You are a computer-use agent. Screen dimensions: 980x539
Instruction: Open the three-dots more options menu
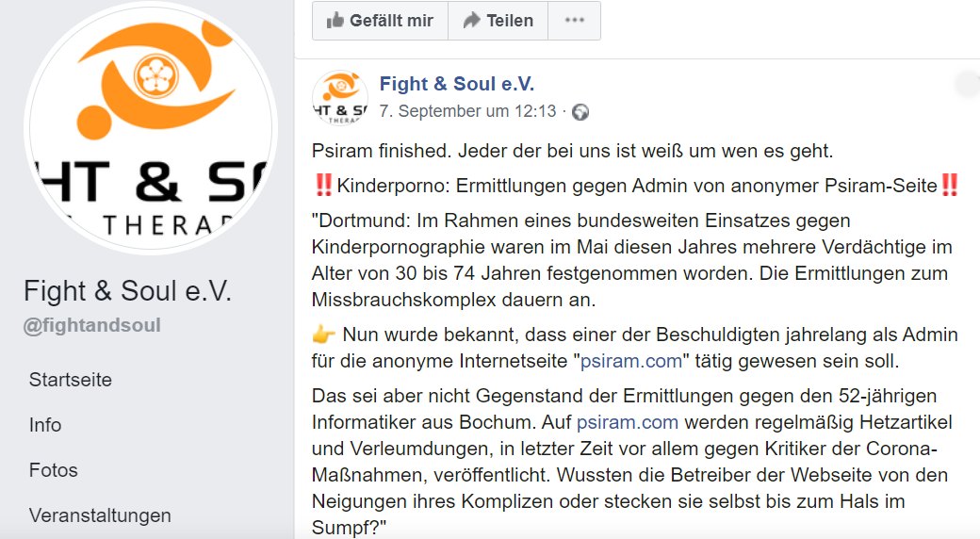coord(574,21)
